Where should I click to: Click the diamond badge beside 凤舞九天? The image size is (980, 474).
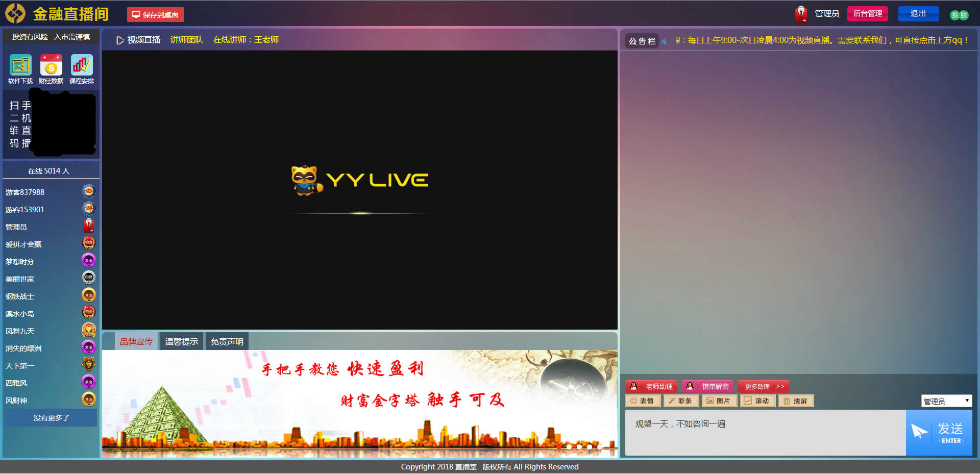tap(89, 330)
